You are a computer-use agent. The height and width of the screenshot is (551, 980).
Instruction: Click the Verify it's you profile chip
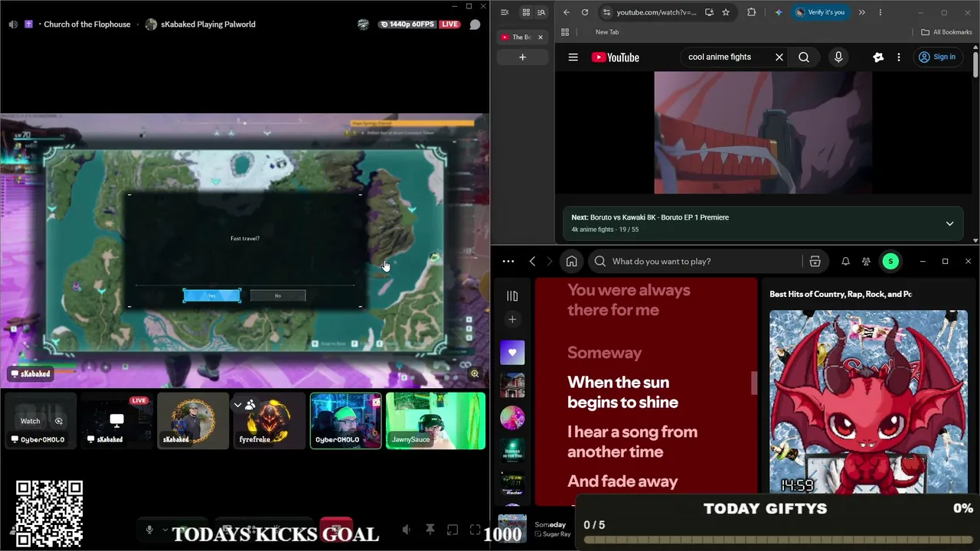coord(820,12)
